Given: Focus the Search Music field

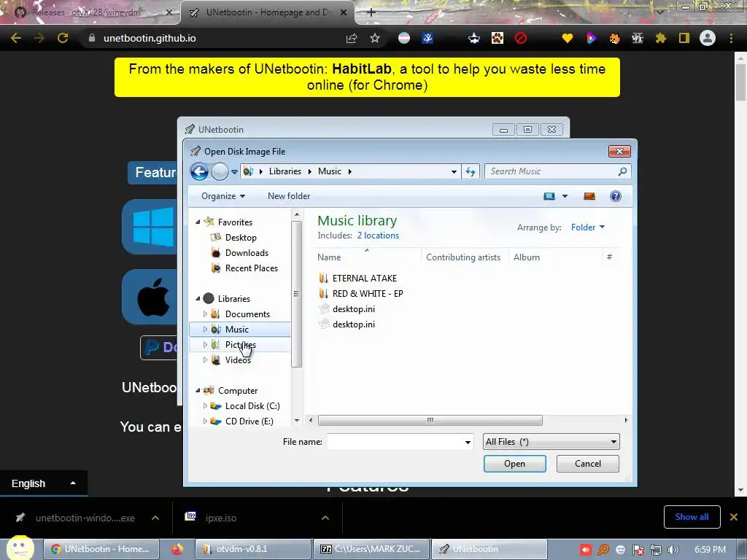Looking at the screenshot, I should [x=553, y=171].
